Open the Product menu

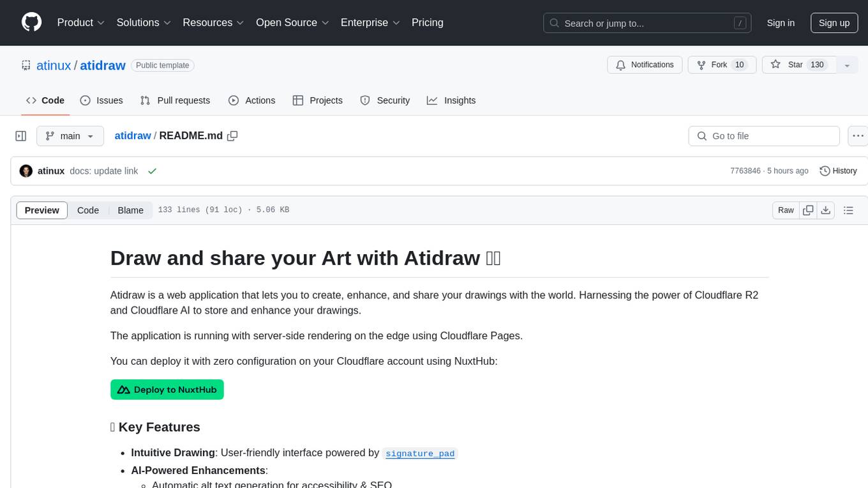tap(81, 22)
